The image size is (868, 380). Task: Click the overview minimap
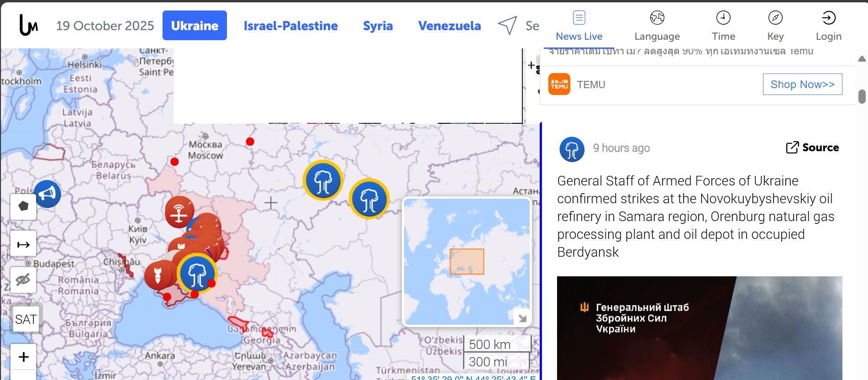[x=467, y=261]
